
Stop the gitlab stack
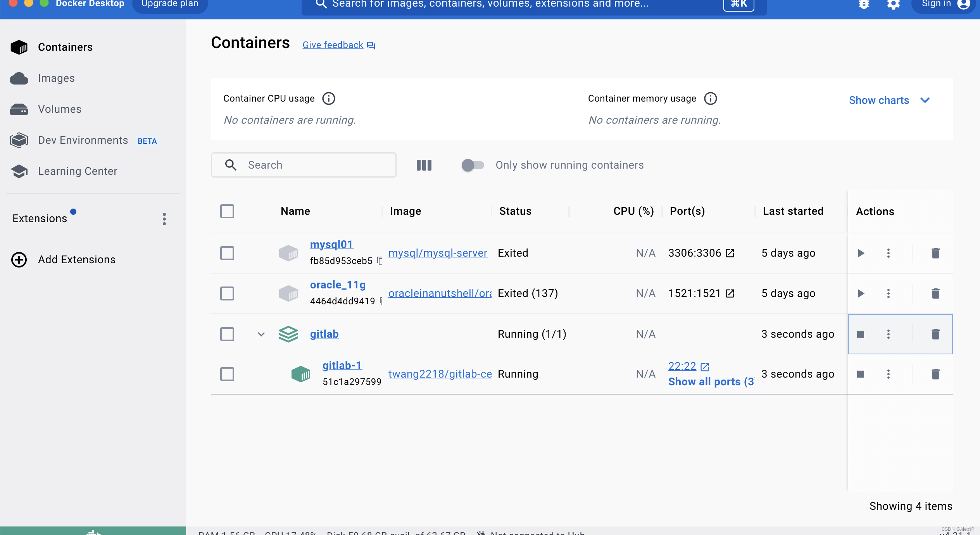(x=861, y=334)
